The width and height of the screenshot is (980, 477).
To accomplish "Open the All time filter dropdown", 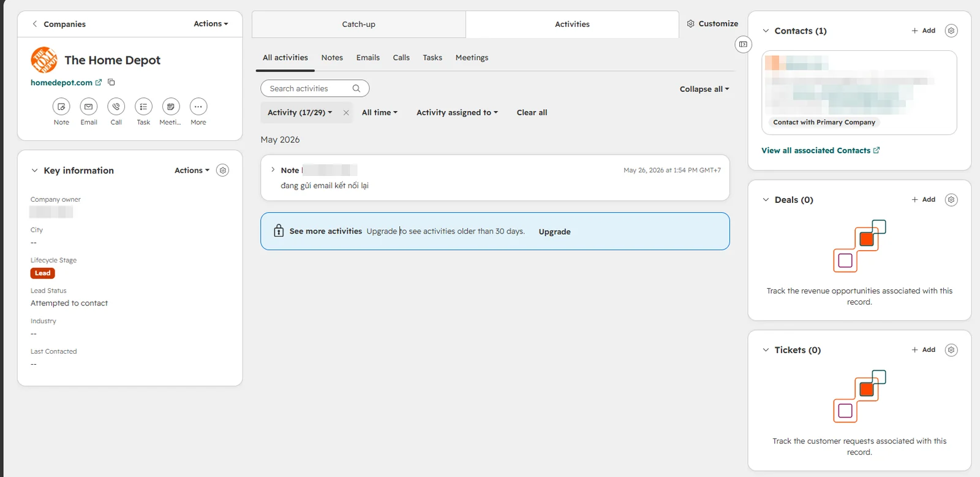I will click(380, 113).
